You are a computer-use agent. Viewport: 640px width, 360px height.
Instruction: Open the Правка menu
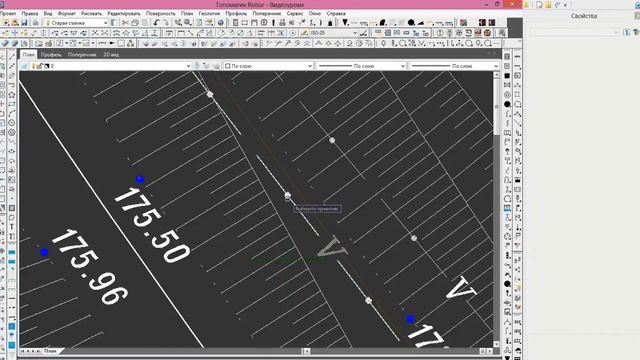click(30, 13)
